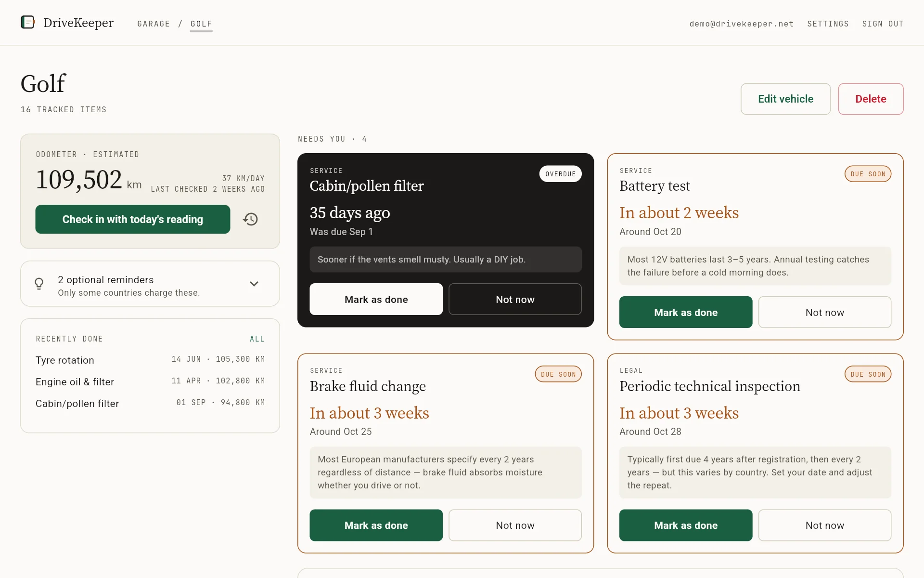924x578 pixels.
Task: Click the Edit vehicle button
Action: pos(785,99)
